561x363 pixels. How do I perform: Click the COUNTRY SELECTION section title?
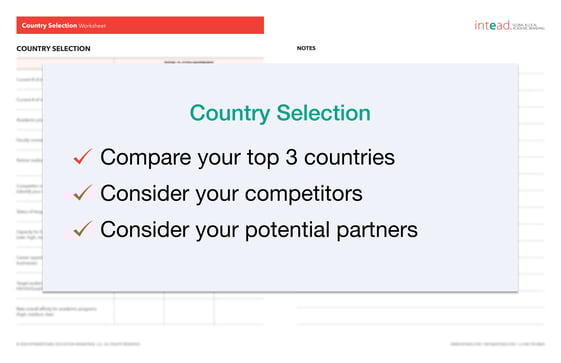click(x=53, y=49)
